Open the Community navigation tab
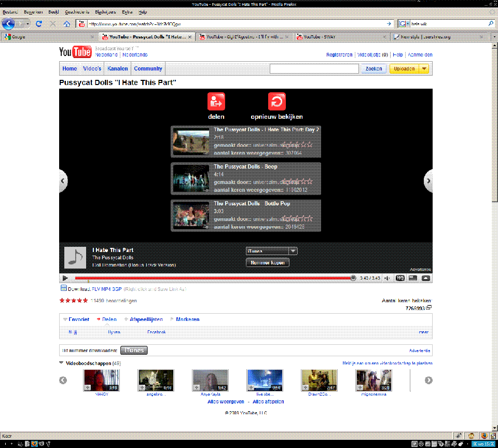Image resolution: width=498 pixels, height=448 pixels. tap(148, 68)
